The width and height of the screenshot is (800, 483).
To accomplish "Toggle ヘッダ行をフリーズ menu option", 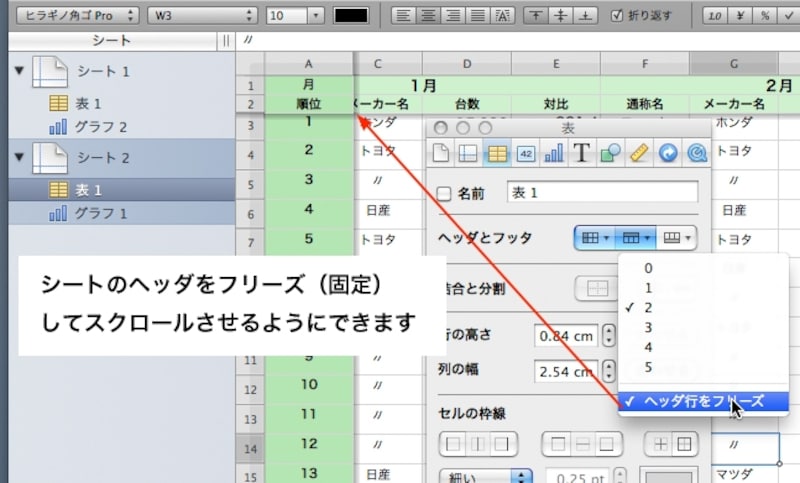I will pyautogui.click(x=703, y=401).
